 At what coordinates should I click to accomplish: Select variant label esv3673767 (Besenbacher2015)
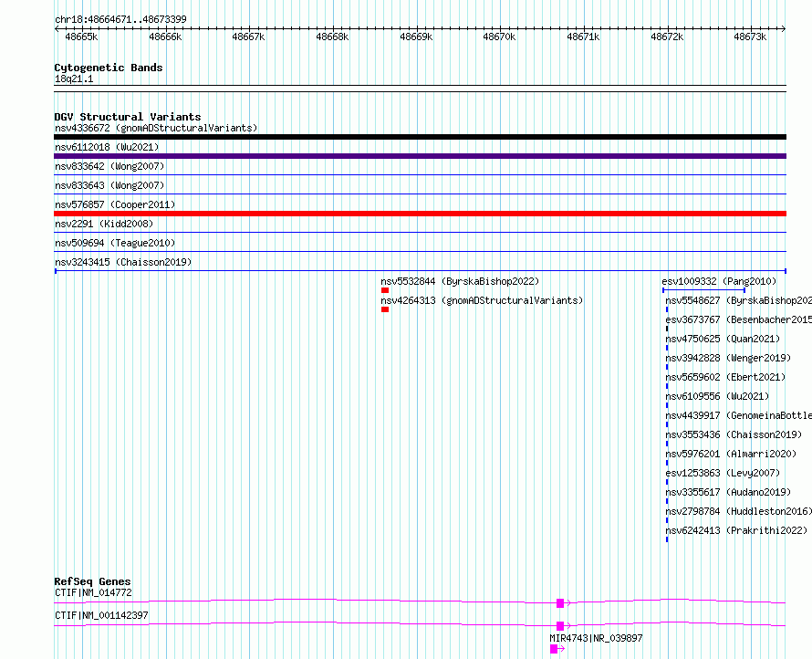coord(738,319)
